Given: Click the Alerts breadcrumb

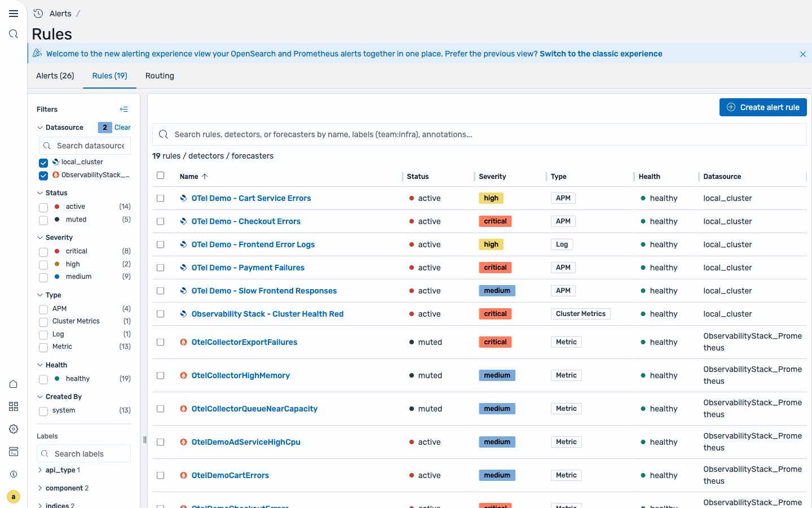Looking at the screenshot, I should pos(60,14).
